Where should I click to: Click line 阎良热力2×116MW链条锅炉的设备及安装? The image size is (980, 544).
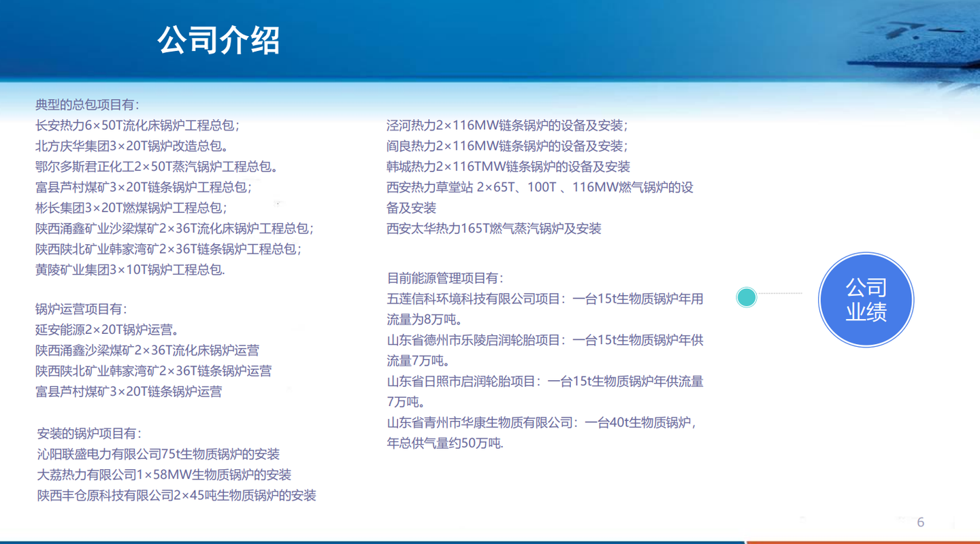(508, 146)
